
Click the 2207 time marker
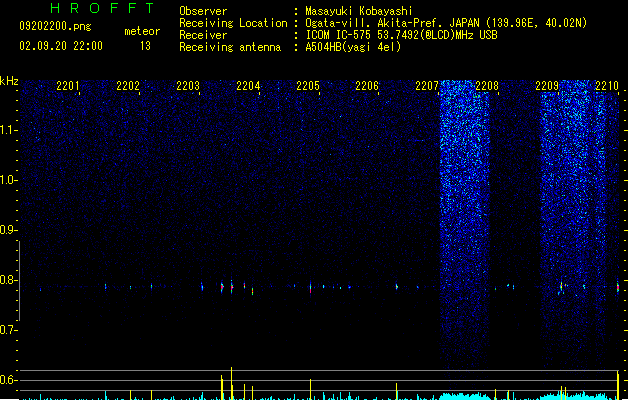[x=427, y=86]
